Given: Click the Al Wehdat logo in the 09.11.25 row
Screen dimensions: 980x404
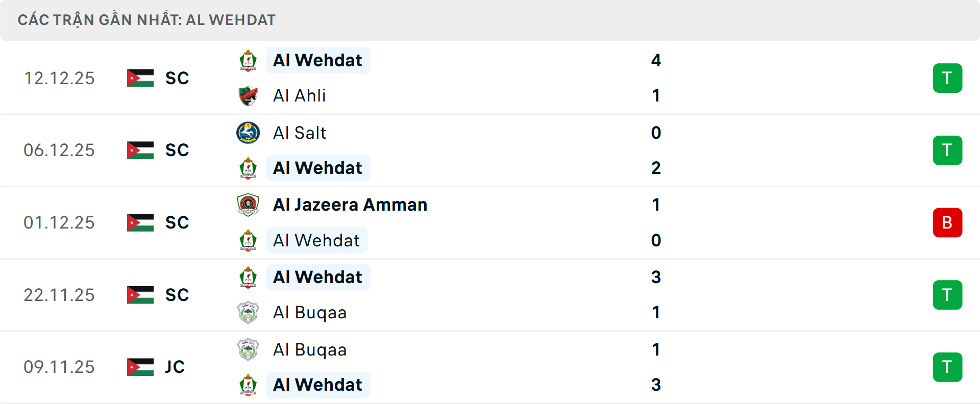Looking at the screenshot, I should (248, 385).
